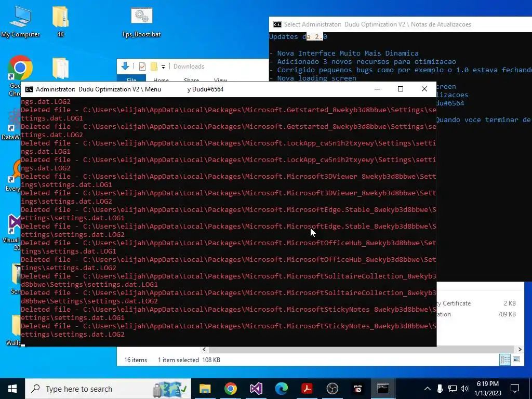This screenshot has height=399, width=532.
Task: Open OBS Studio from the taskbar
Action: [x=332, y=389]
